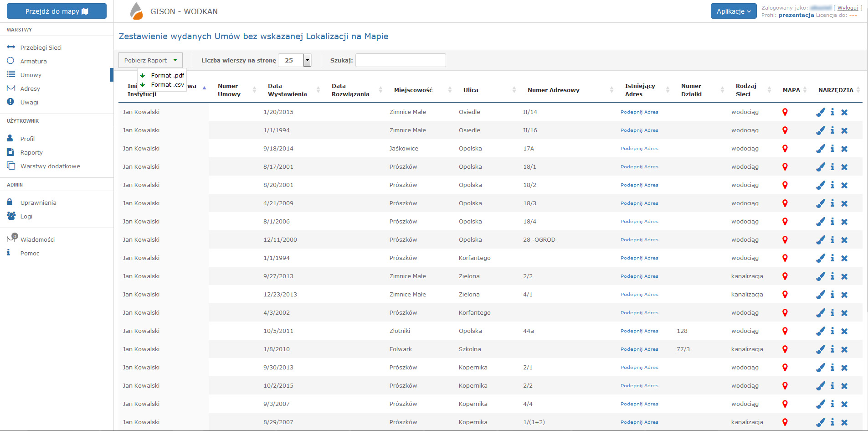
Task: Show info for row dated 4/3/2002
Action: coord(832,313)
